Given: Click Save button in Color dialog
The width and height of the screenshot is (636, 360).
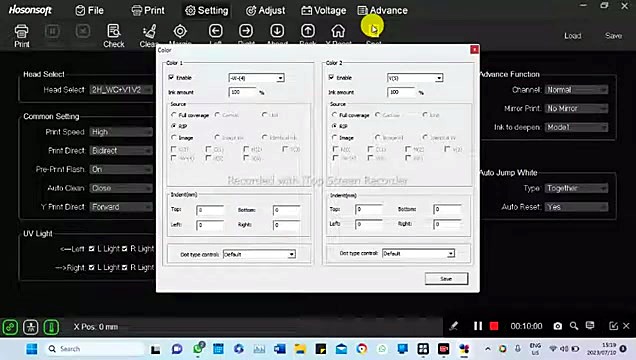Looking at the screenshot, I should point(446,279).
